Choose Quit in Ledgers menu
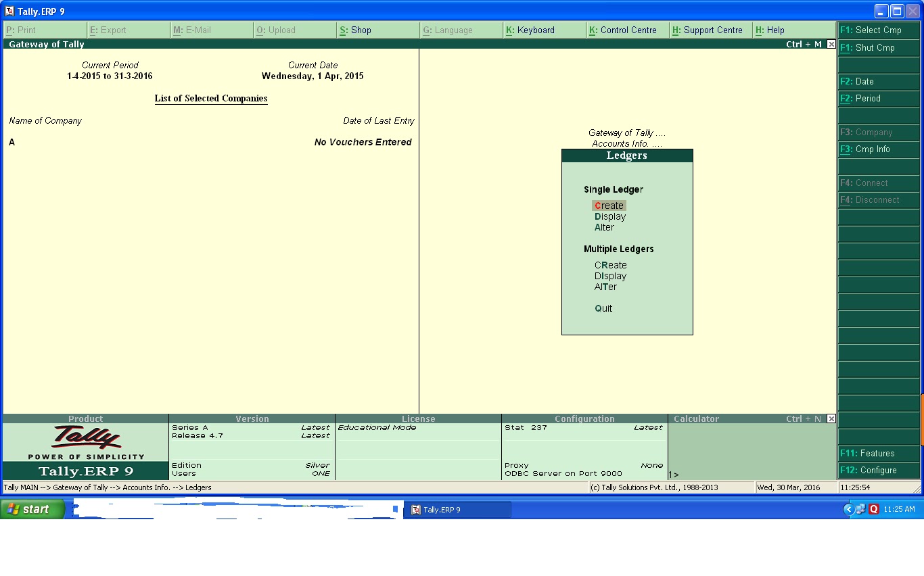Screen dimensions: 924x576 [x=603, y=308]
